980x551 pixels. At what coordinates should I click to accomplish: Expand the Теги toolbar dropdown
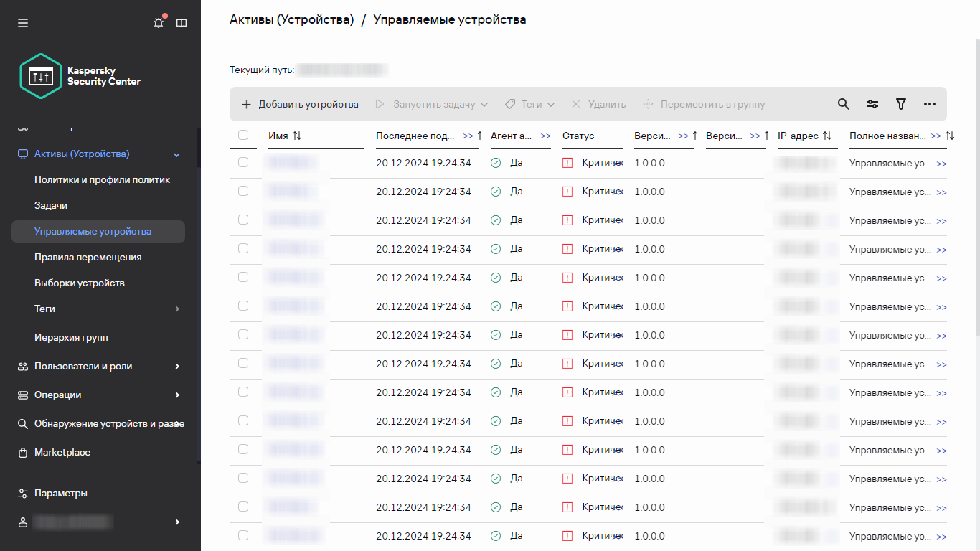pyautogui.click(x=529, y=104)
